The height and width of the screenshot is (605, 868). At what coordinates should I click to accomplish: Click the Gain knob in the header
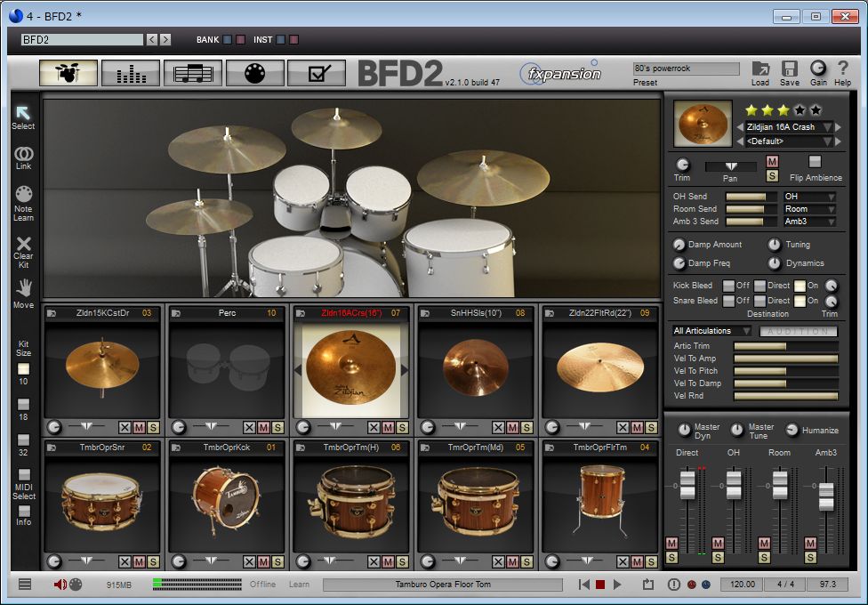[x=817, y=69]
